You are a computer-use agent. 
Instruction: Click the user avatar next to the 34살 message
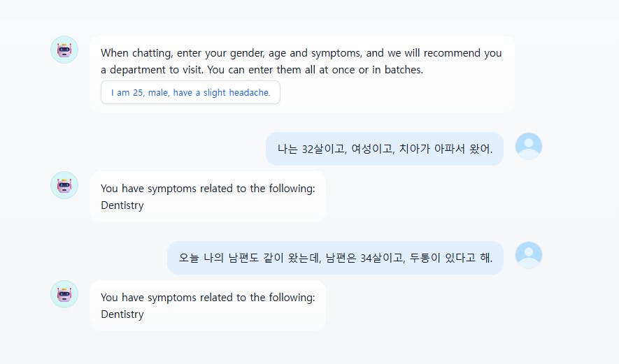pos(528,255)
